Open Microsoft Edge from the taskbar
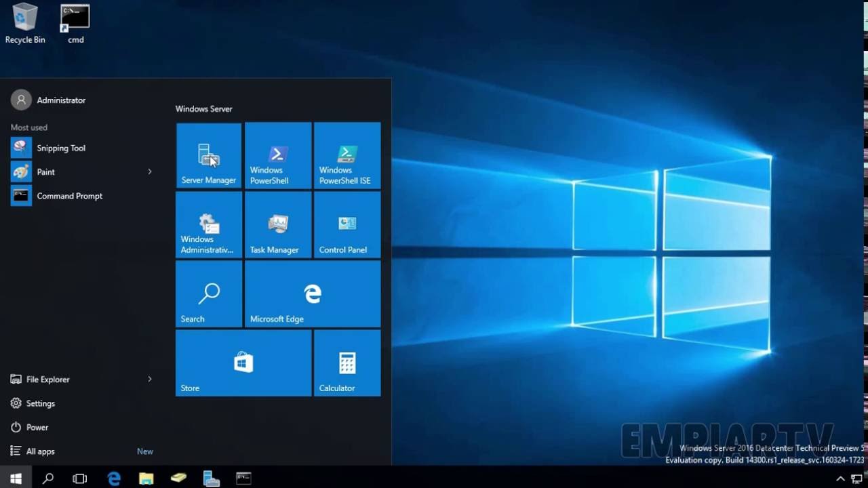 coord(114,479)
